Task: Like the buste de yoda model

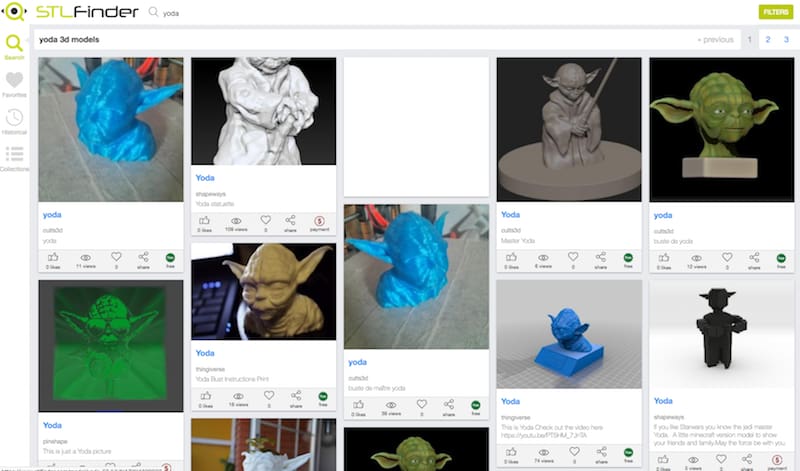Action: pos(664,260)
